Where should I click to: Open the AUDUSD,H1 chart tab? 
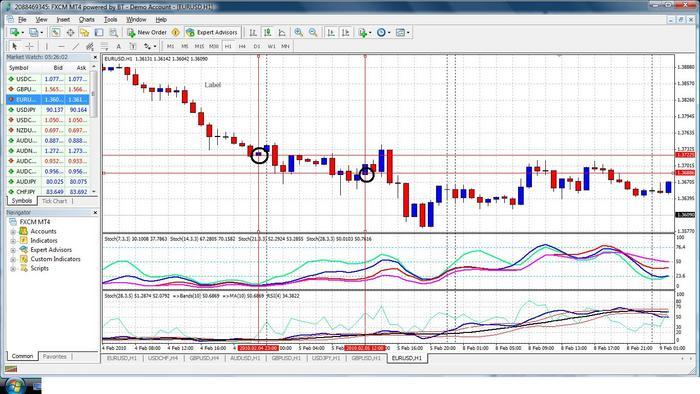pos(245,358)
